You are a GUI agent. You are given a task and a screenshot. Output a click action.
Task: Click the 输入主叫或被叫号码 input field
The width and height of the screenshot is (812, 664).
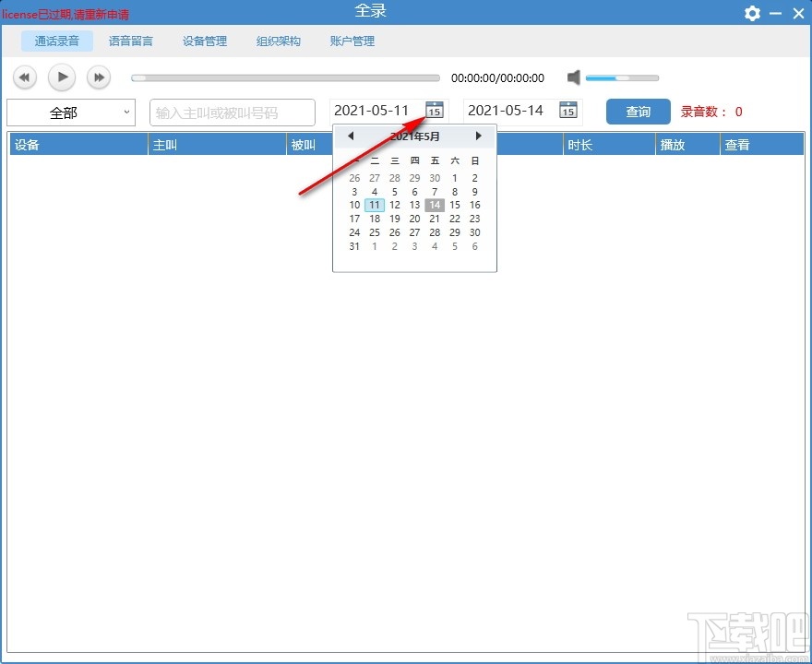pyautogui.click(x=231, y=112)
